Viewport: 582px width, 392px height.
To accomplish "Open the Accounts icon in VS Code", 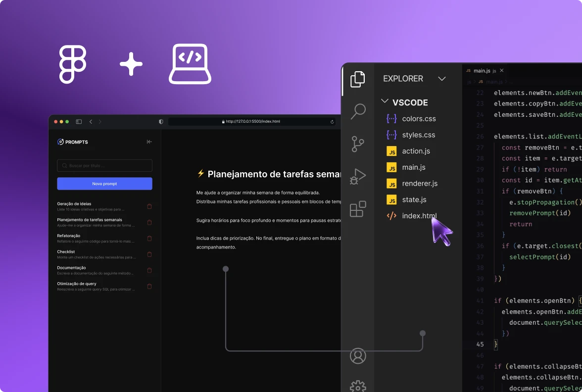I will coord(358,355).
